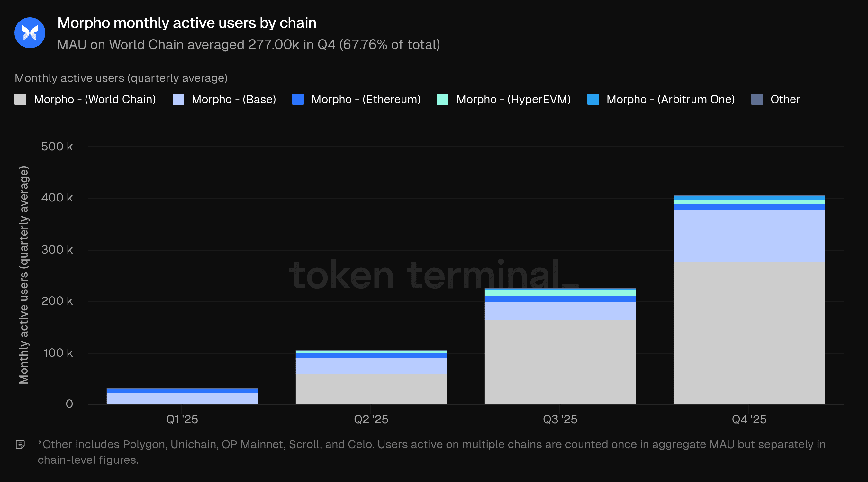Viewport: 868px width, 482px height.
Task: Click the Morpho butterfly logo
Action: [30, 33]
